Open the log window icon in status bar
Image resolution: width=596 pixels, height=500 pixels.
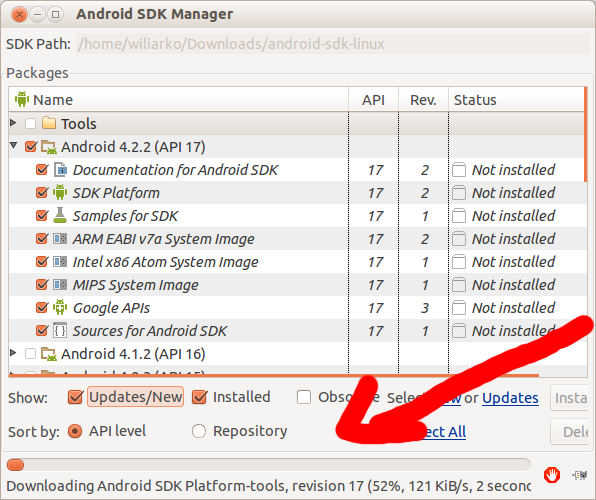click(580, 475)
